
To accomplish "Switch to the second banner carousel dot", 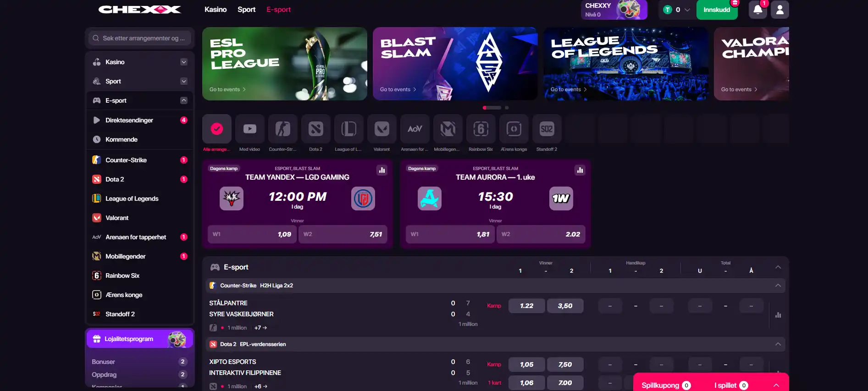I will [x=507, y=108].
